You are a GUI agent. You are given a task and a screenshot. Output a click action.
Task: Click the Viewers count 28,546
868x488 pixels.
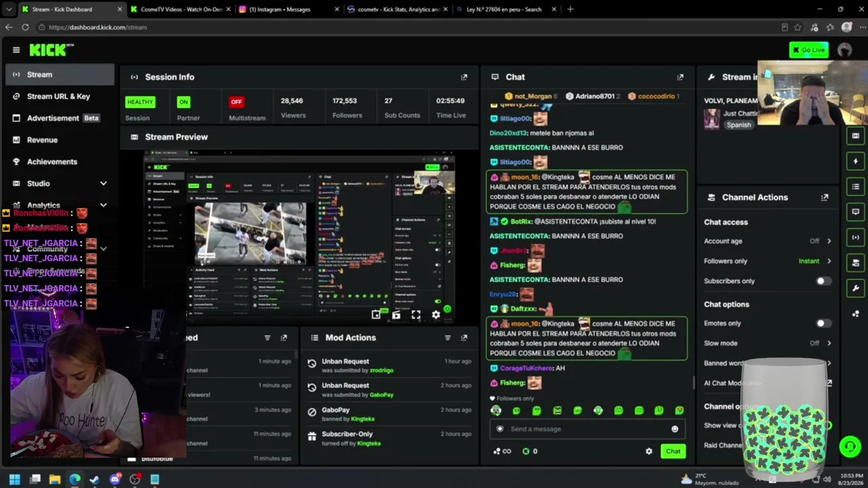292,101
